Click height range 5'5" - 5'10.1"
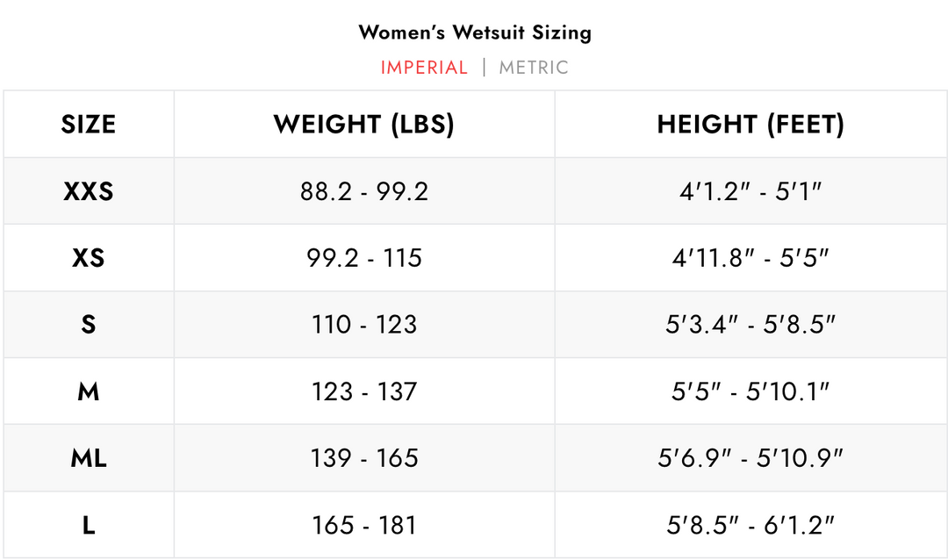 coord(750,391)
